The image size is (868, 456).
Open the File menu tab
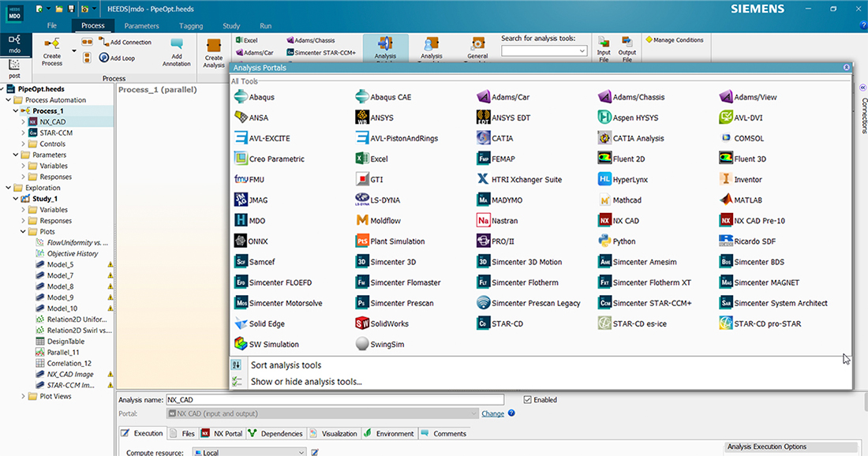51,25
